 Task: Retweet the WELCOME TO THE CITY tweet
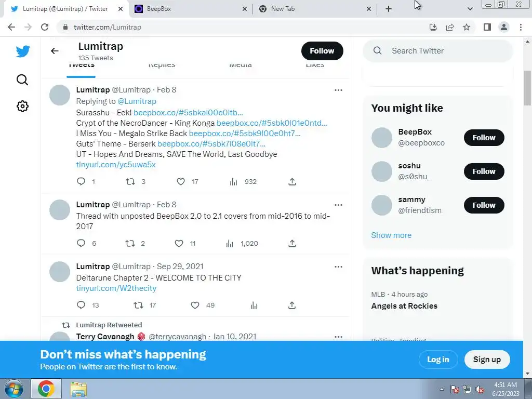pos(138,305)
